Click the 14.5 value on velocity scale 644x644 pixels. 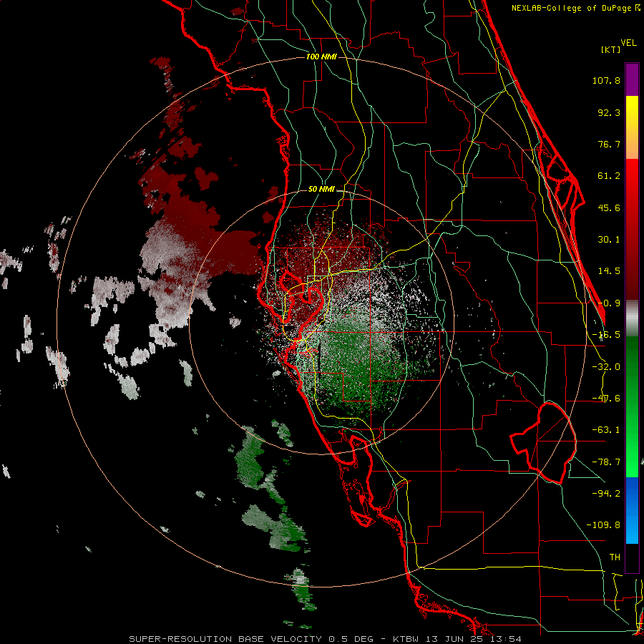tap(609, 271)
